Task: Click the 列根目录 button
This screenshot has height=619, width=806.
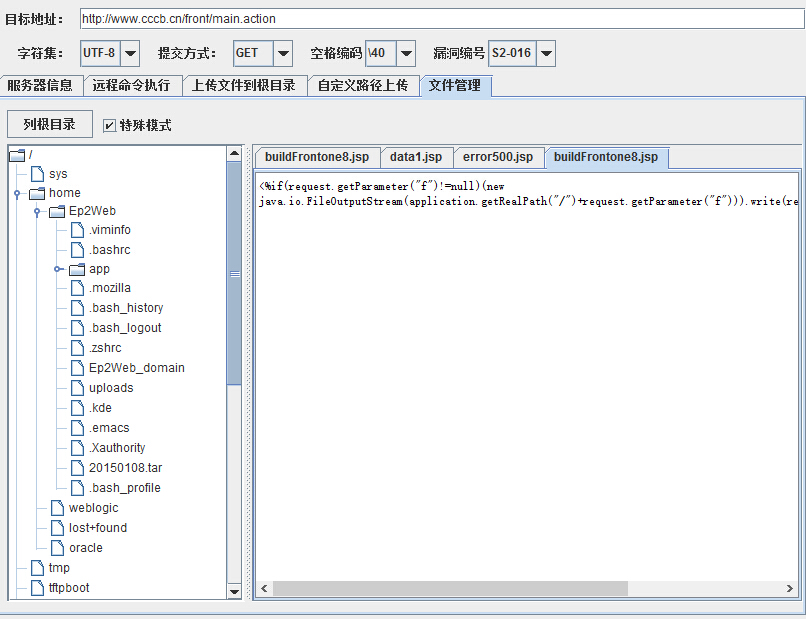Action: [50, 124]
